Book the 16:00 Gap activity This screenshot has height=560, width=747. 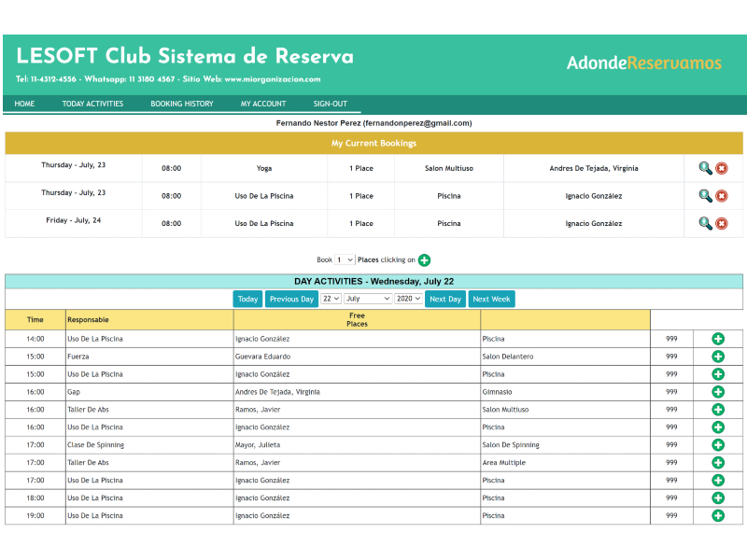[x=718, y=392]
